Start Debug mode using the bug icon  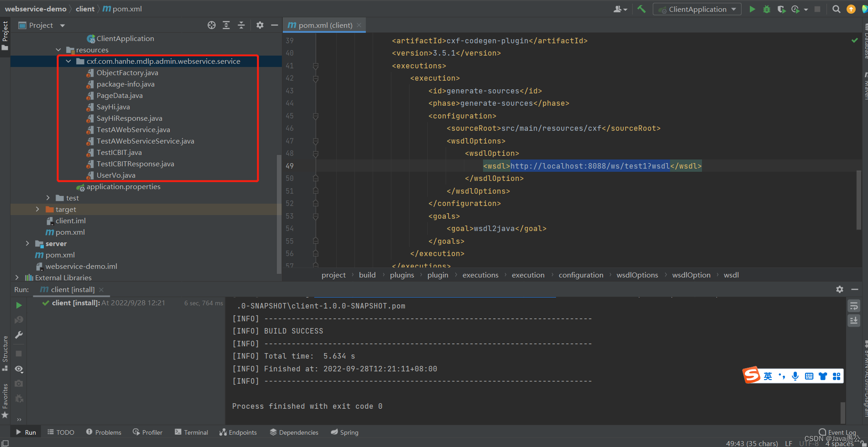(766, 9)
